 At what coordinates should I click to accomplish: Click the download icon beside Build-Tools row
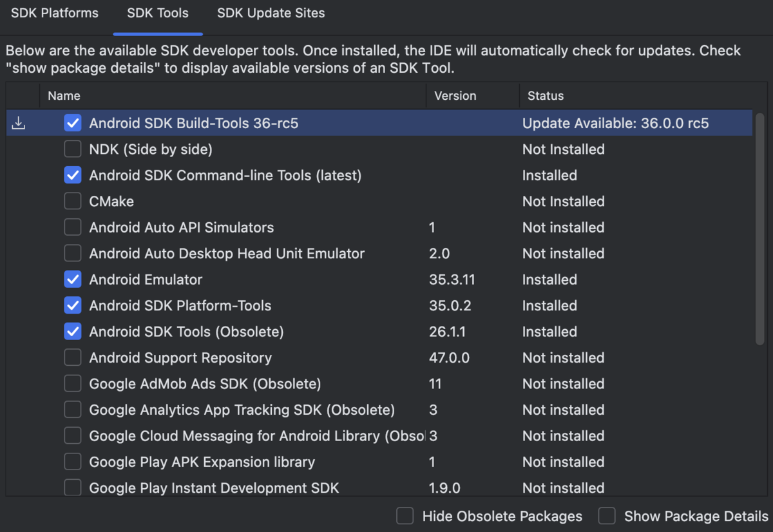(x=19, y=123)
